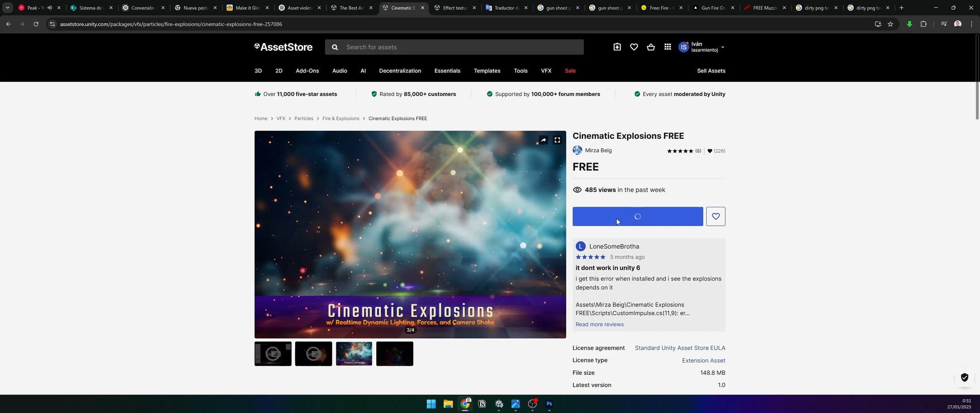The width and height of the screenshot is (980, 413).
Task: Click the Fire & Explosions breadcrumb
Action: point(341,119)
